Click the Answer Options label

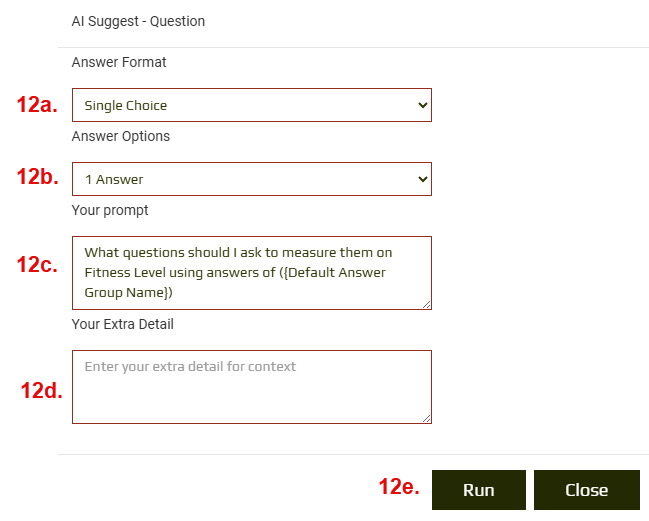pyautogui.click(x=121, y=136)
